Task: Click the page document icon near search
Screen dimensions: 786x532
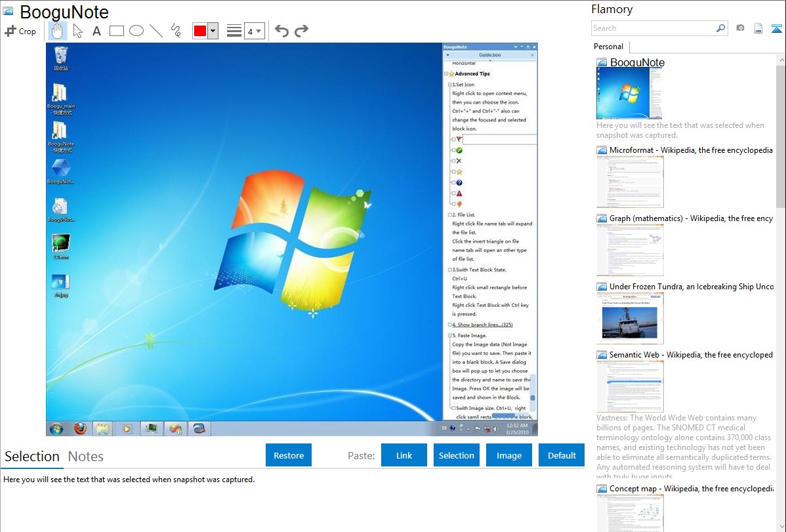Action: pyautogui.click(x=758, y=28)
